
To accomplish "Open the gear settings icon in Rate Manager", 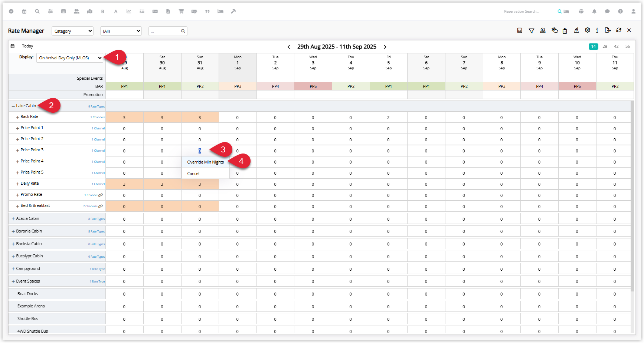I will (x=588, y=30).
